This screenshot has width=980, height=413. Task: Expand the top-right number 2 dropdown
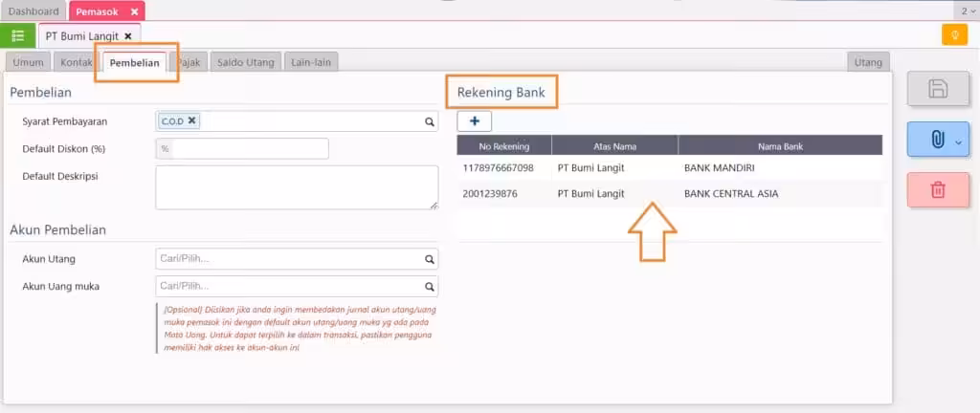pyautogui.click(x=967, y=11)
